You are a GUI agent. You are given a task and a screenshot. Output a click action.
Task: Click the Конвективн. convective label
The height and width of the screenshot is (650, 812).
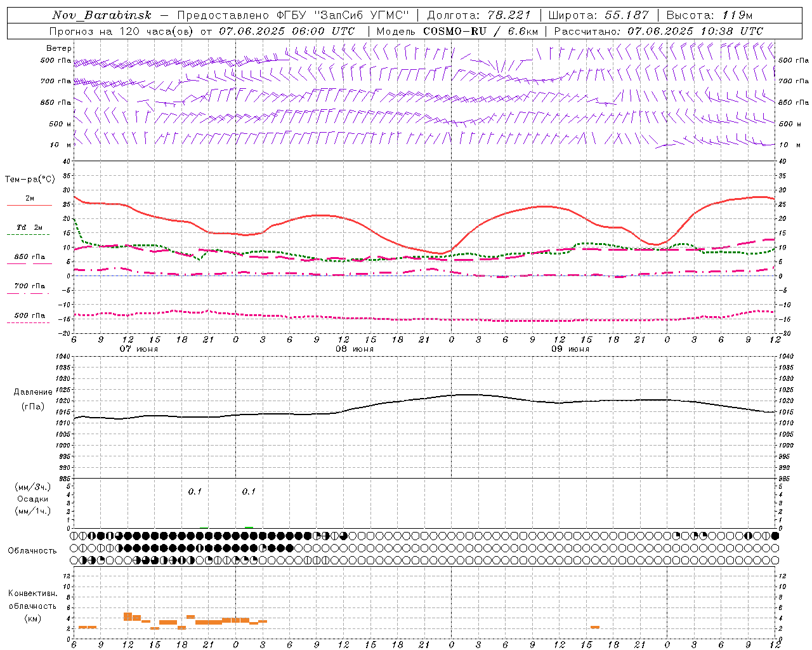(32, 594)
